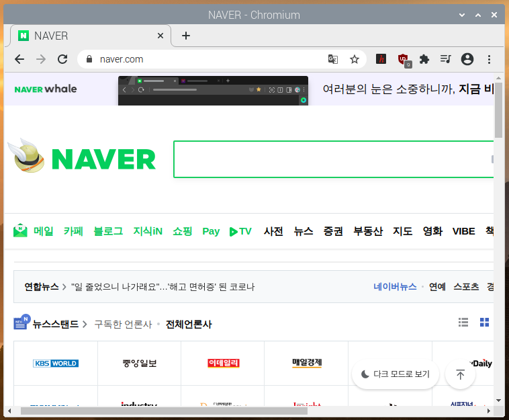Focus the NAVER search box
Image resolution: width=509 pixels, height=420 pixels.
click(333, 159)
